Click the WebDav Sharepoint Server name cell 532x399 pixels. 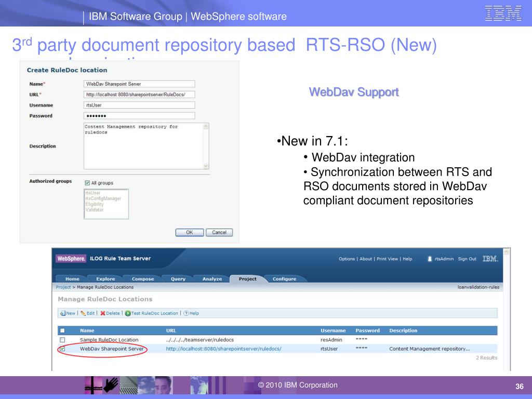pyautogui.click(x=112, y=349)
